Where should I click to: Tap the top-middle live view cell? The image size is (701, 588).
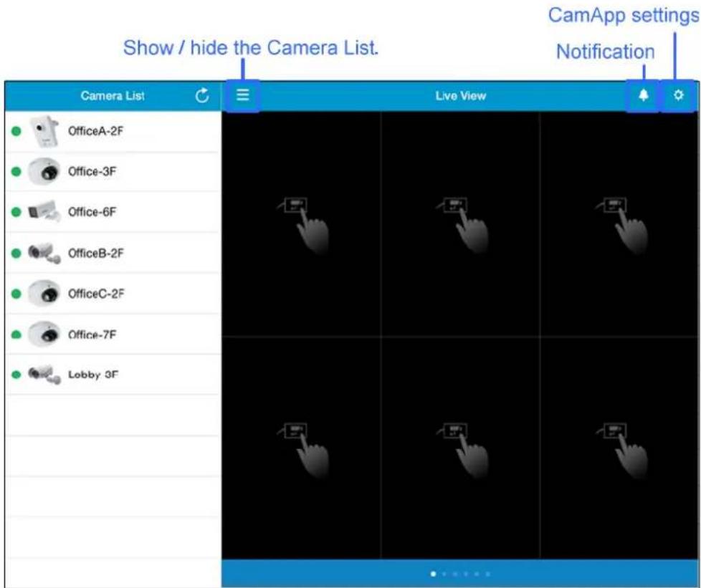click(x=460, y=224)
